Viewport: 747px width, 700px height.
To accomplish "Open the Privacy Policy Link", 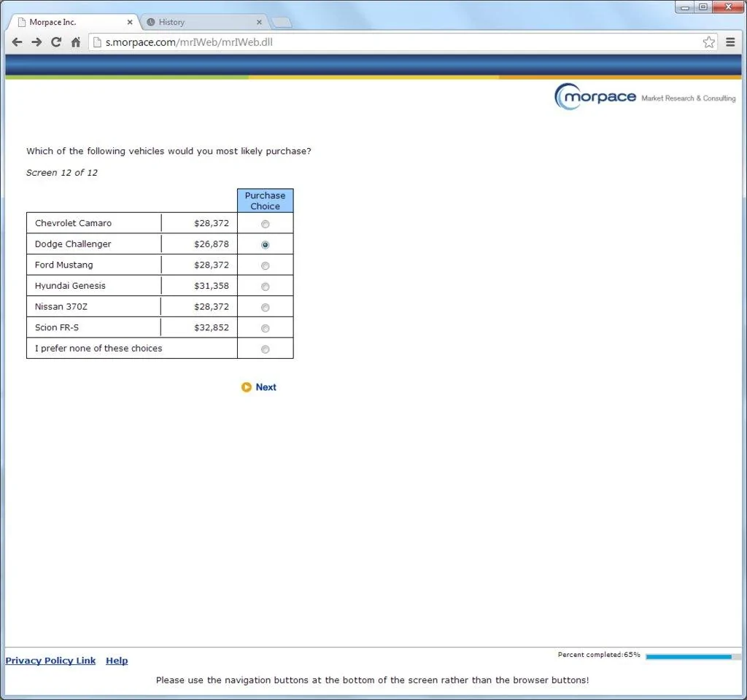I will (x=50, y=661).
